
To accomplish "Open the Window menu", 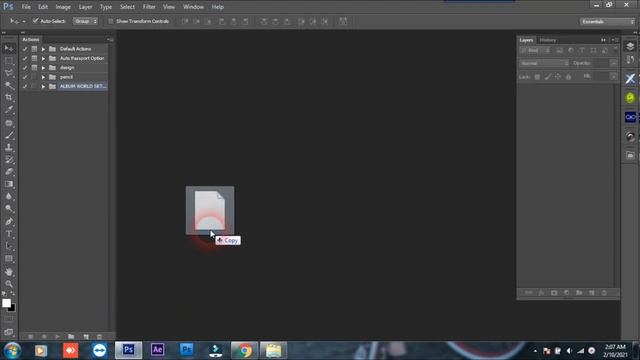I will (193, 7).
